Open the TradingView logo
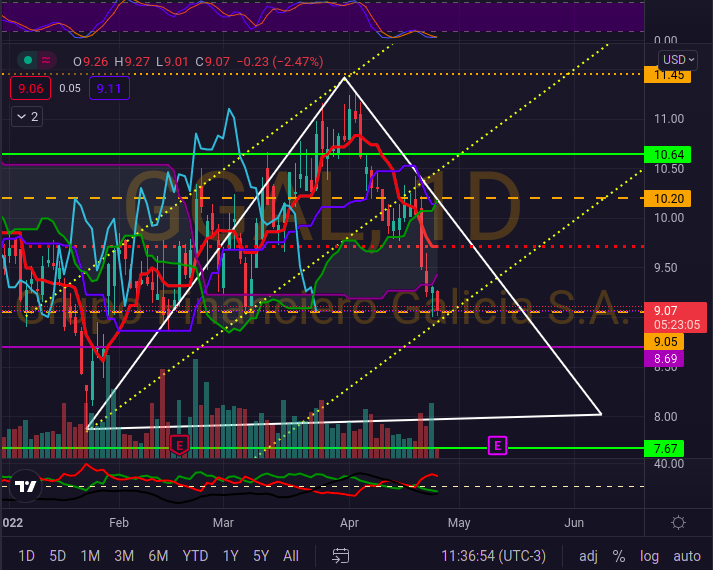Viewport: 713px width, 570px height. (x=26, y=487)
